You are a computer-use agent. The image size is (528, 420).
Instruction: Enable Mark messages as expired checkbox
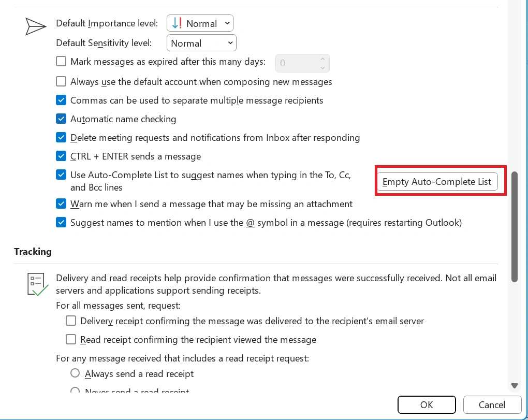(x=61, y=62)
